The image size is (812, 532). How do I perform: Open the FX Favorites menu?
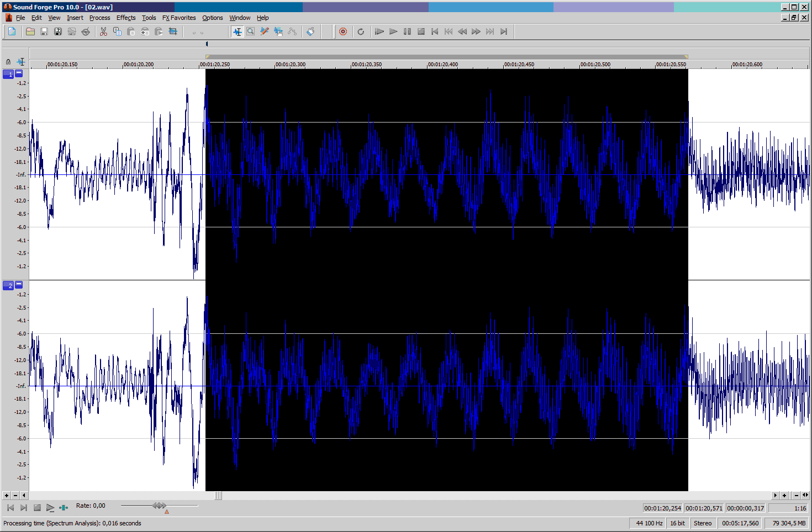coord(179,18)
